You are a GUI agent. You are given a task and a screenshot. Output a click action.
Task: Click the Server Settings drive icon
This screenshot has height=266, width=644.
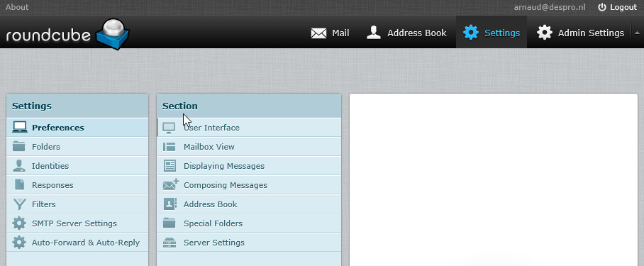[x=170, y=243]
